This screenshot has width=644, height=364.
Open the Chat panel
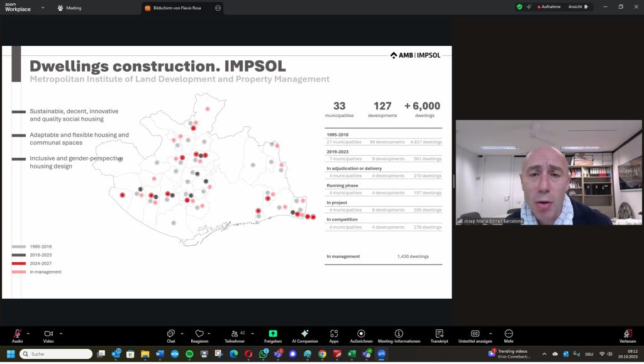pos(171,334)
